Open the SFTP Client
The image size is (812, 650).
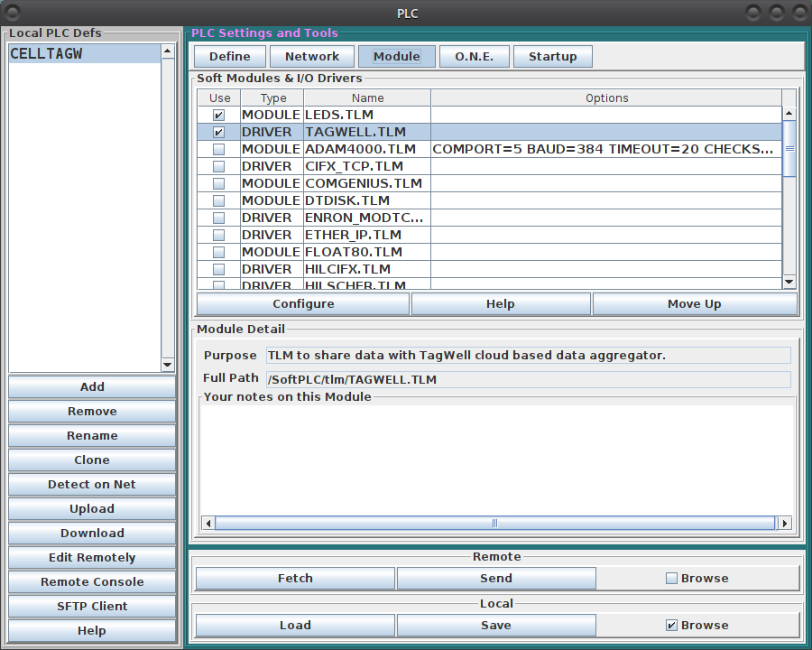[92, 607]
